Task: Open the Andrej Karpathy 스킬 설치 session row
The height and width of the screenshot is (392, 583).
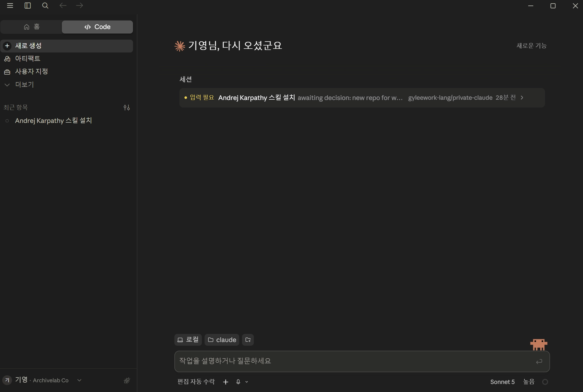Action: click(362, 98)
